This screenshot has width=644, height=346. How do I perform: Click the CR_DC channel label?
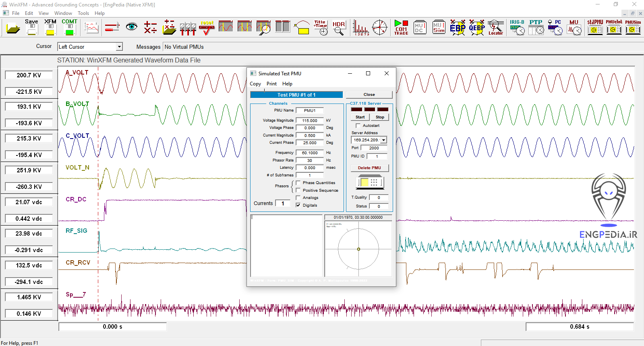76,199
